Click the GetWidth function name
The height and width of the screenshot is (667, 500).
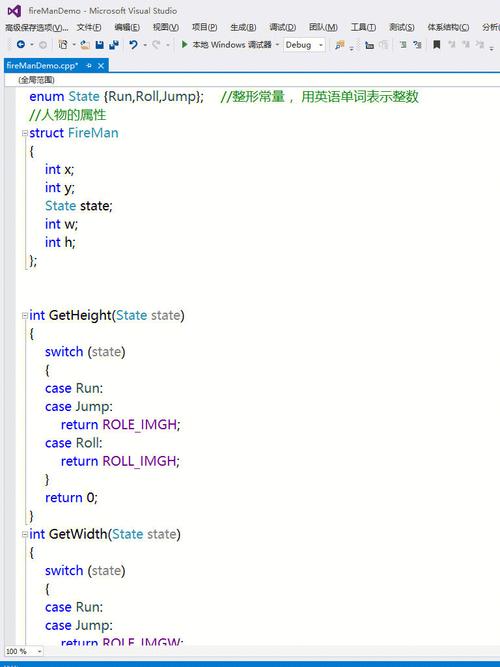[x=78, y=534]
